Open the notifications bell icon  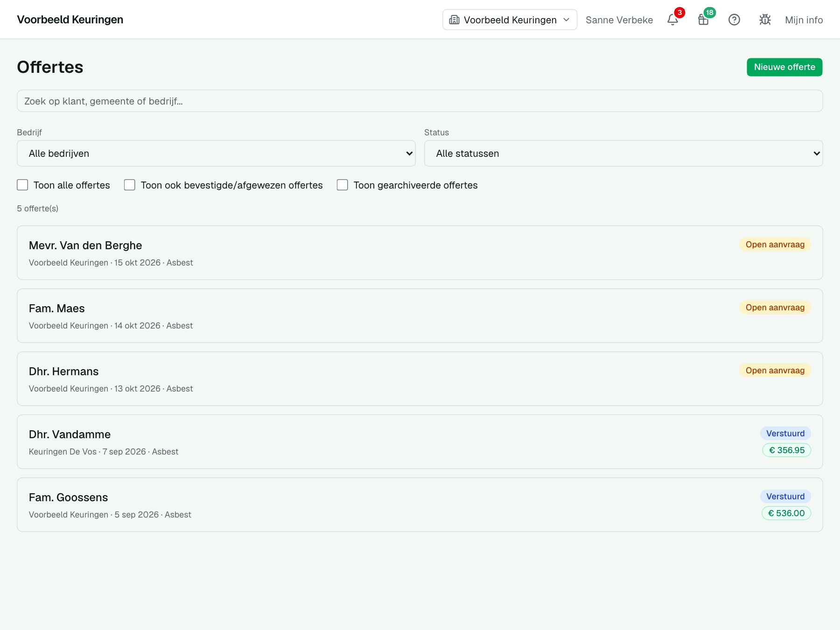(x=672, y=20)
